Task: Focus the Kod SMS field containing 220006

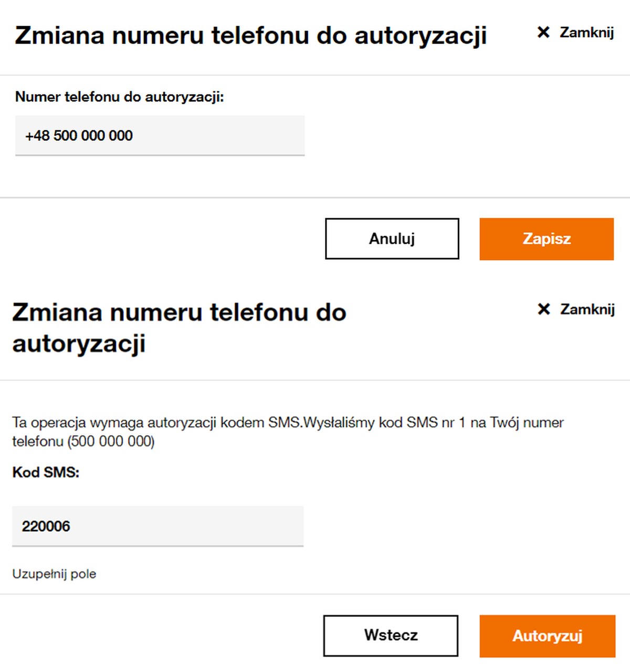Action: (x=157, y=526)
